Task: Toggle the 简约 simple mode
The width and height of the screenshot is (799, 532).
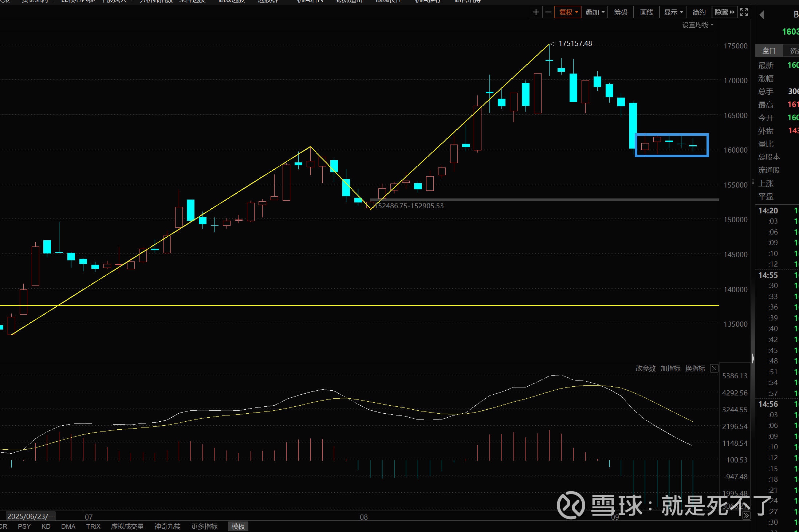Action: click(x=699, y=12)
